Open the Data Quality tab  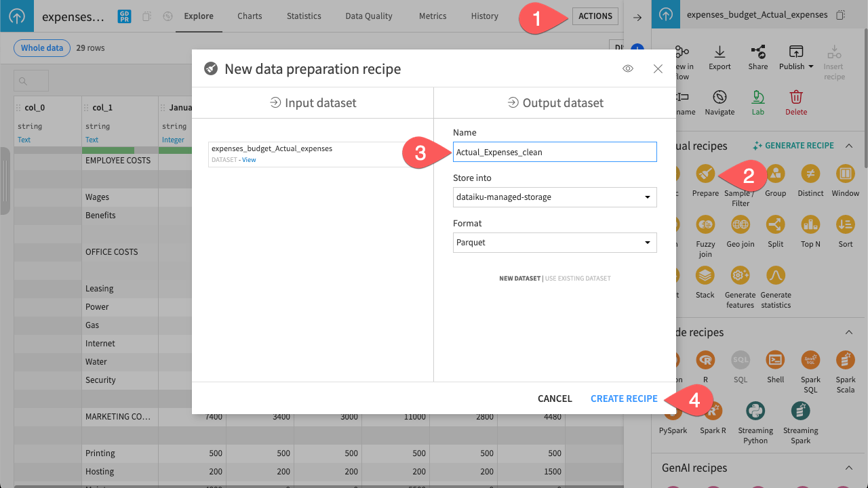click(x=368, y=16)
